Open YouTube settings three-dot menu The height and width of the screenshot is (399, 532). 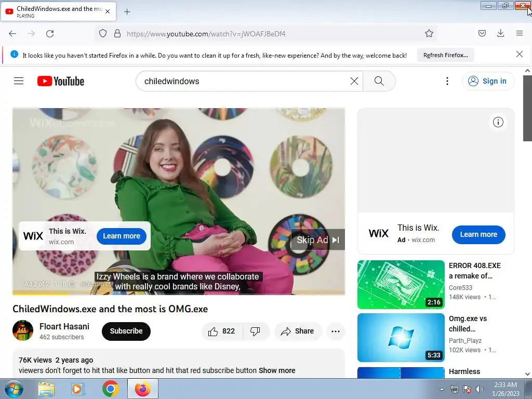447,81
